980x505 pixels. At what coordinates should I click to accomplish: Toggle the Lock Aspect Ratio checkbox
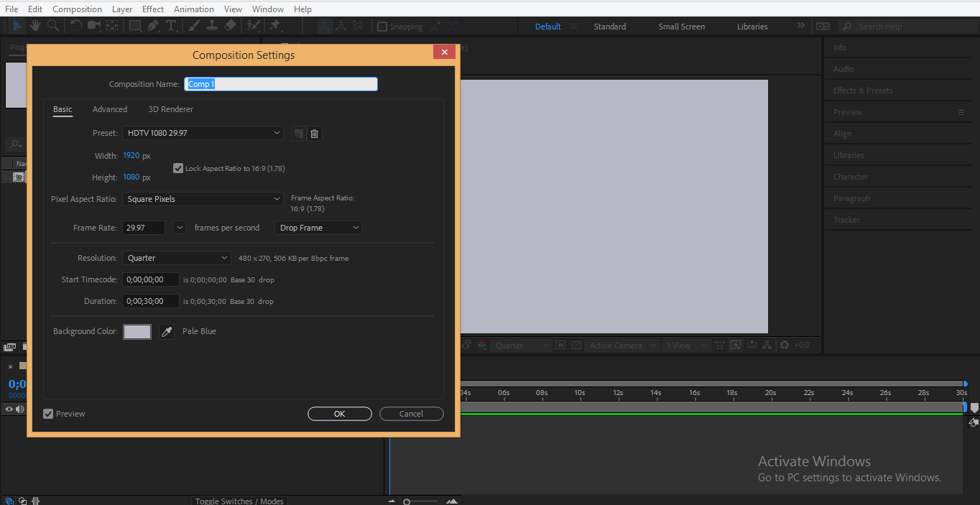(x=177, y=168)
